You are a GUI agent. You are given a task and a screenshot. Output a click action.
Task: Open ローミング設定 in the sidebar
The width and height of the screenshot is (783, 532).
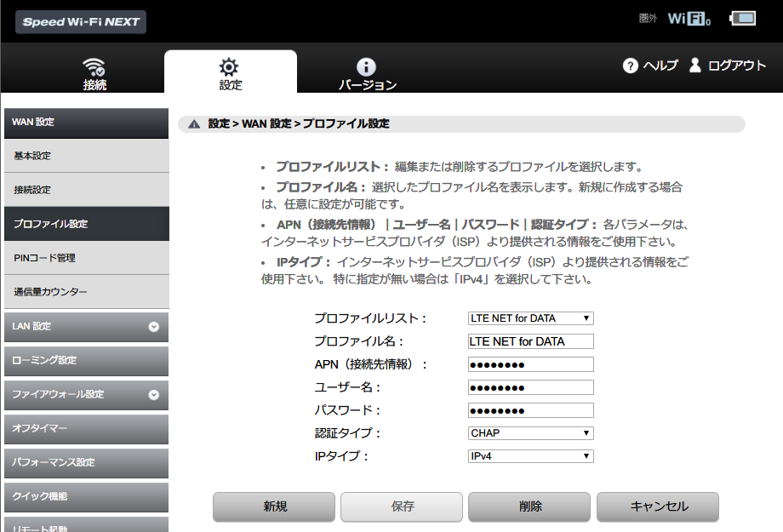[x=87, y=361]
